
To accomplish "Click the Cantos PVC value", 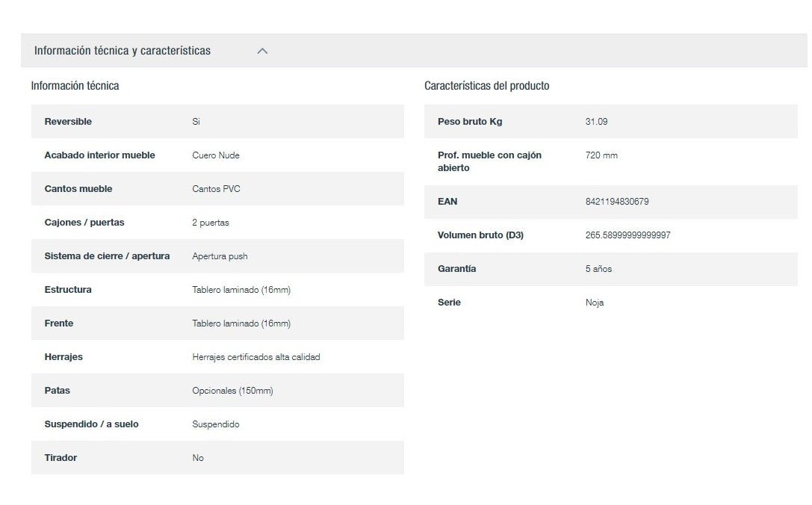I will pos(216,189).
